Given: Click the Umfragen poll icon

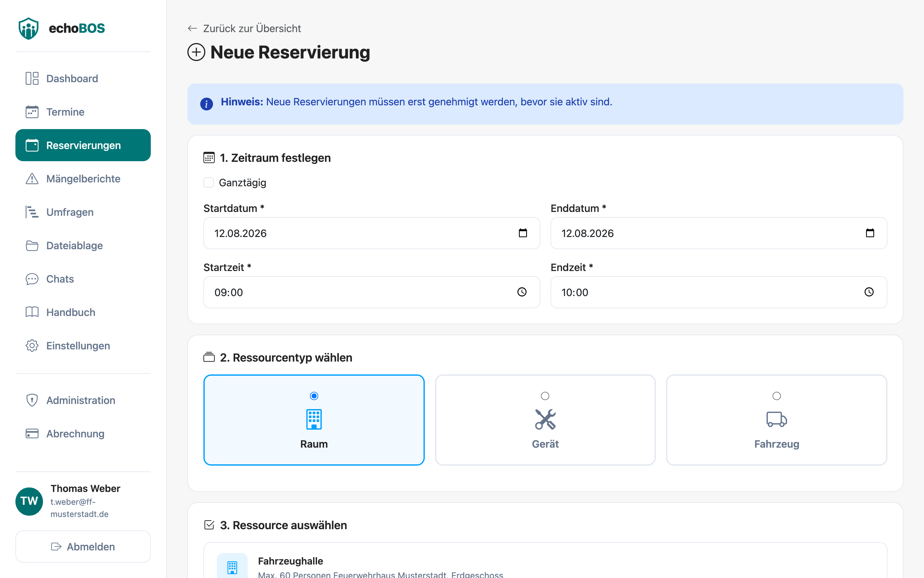Looking at the screenshot, I should [x=32, y=212].
